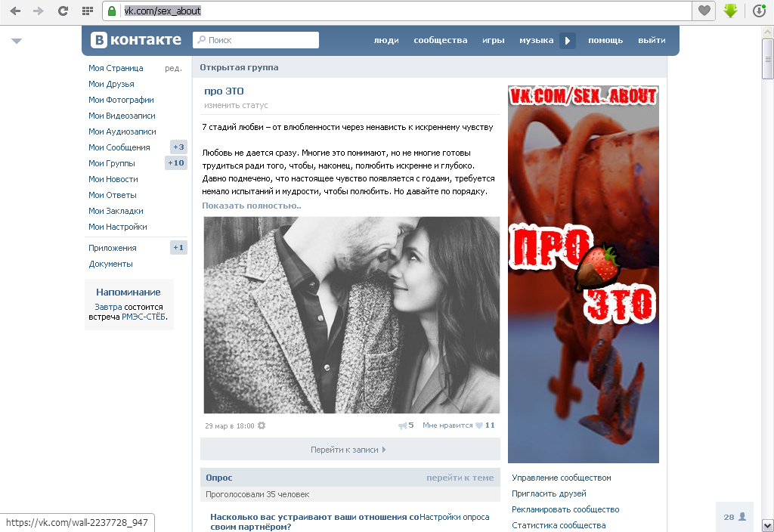Click +3 messages counter badge

click(178, 147)
